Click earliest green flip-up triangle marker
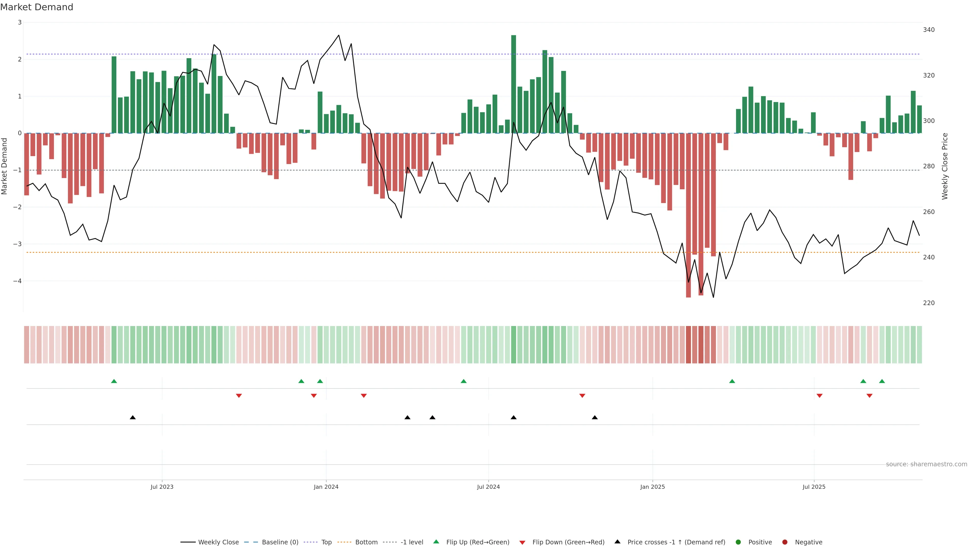The image size is (980, 551). 114,381
